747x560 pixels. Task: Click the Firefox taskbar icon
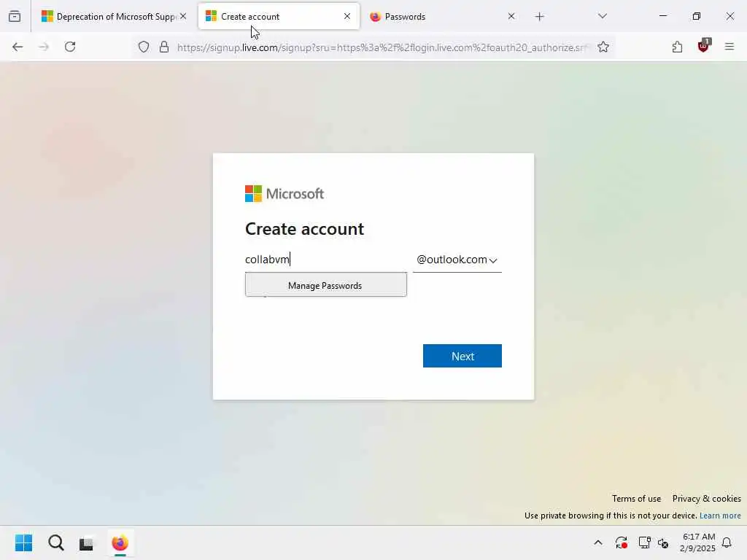pyautogui.click(x=120, y=542)
